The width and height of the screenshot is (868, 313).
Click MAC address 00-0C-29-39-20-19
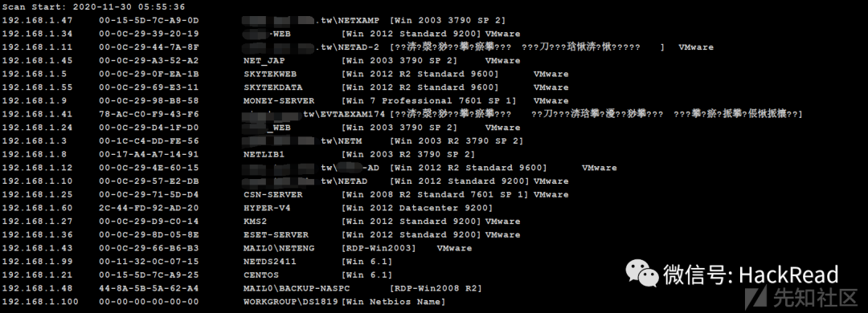coord(149,34)
